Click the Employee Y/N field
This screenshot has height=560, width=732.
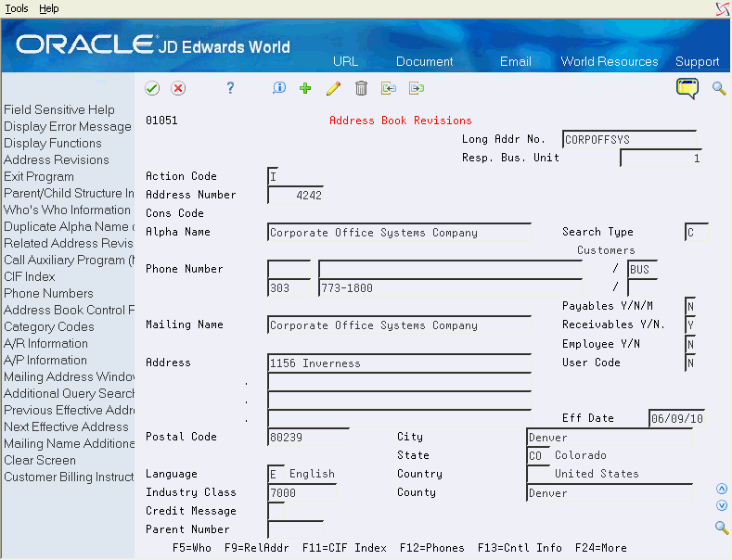(x=690, y=344)
